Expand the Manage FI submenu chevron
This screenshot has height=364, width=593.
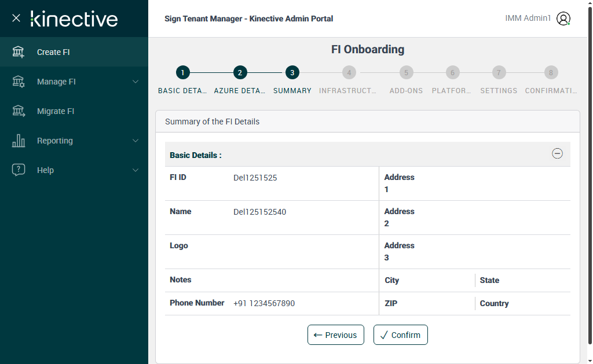coord(136,82)
